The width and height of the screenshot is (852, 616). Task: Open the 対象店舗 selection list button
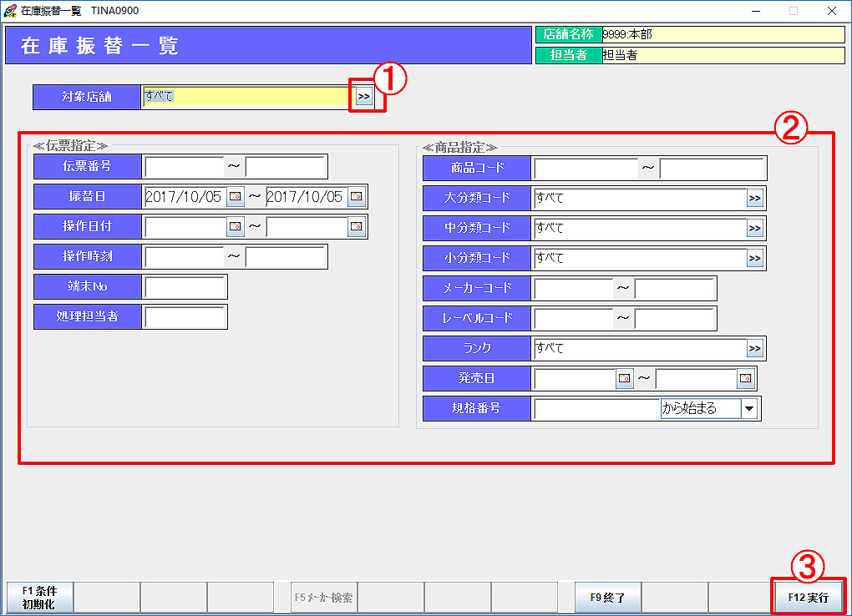coord(363,97)
